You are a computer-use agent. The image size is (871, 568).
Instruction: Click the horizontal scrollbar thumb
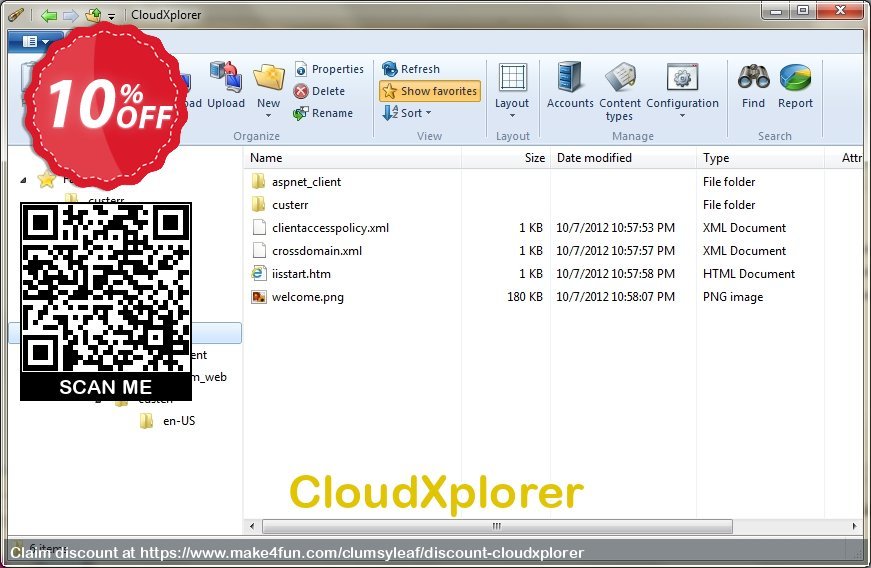497,526
